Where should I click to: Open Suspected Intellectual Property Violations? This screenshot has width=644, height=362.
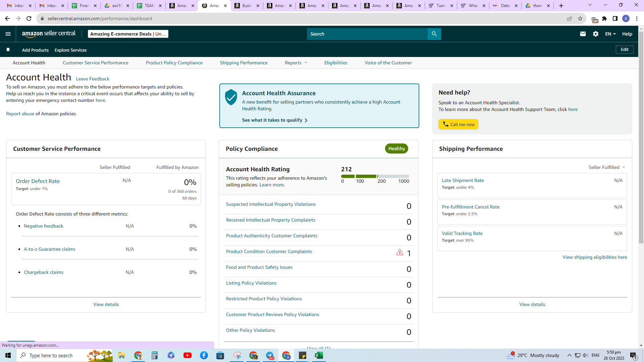click(x=271, y=204)
